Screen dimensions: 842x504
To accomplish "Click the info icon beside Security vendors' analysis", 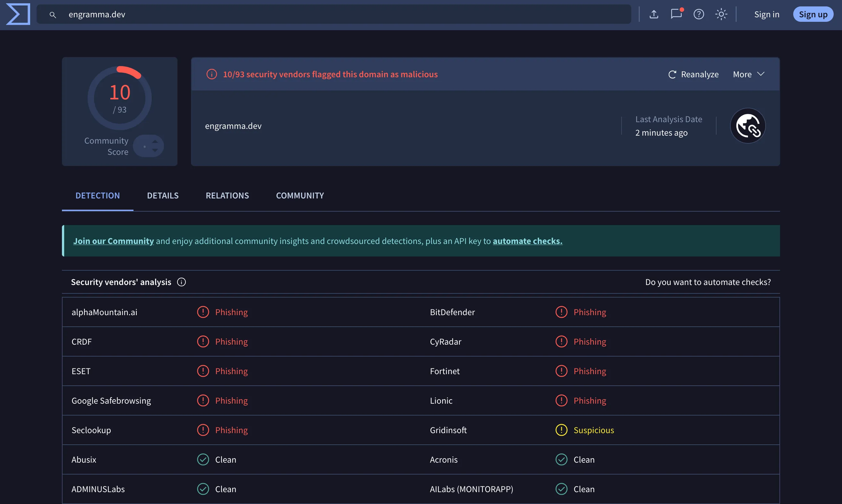I will [x=182, y=282].
